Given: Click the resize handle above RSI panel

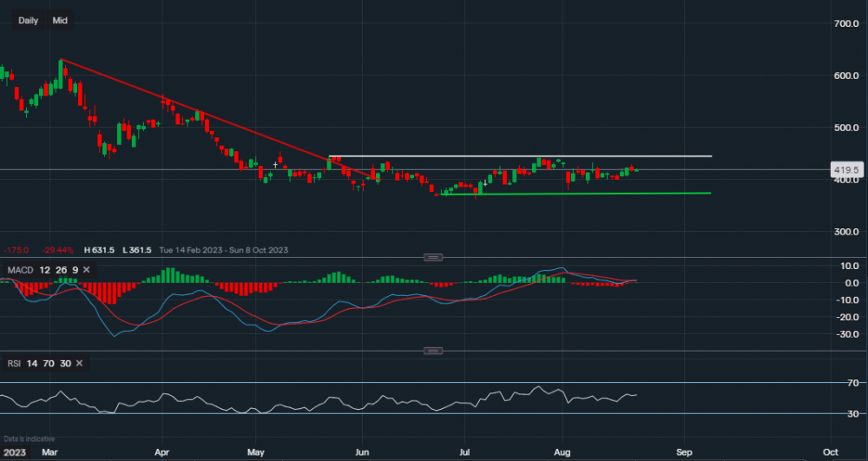Looking at the screenshot, I should [432, 351].
